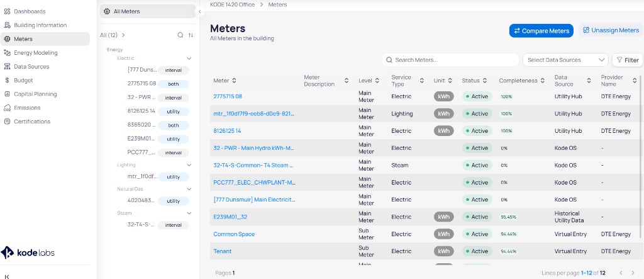Collapse the Steam group

point(189,213)
